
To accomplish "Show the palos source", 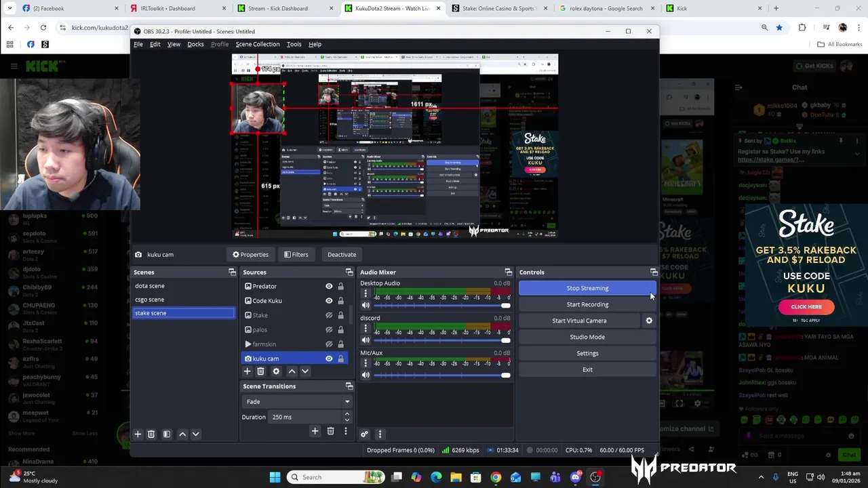I will (x=329, y=329).
